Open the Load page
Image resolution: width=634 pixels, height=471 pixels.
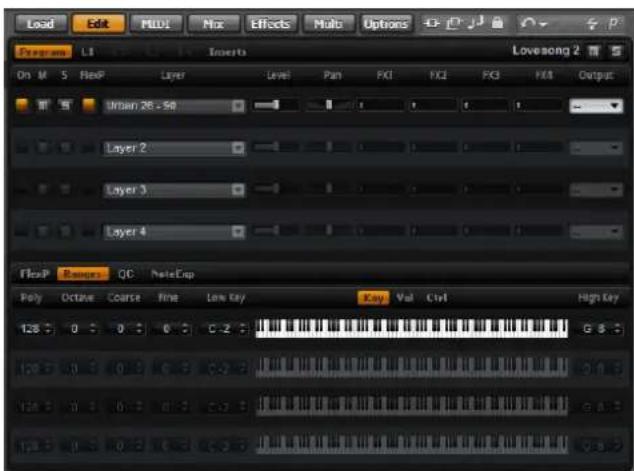41,23
